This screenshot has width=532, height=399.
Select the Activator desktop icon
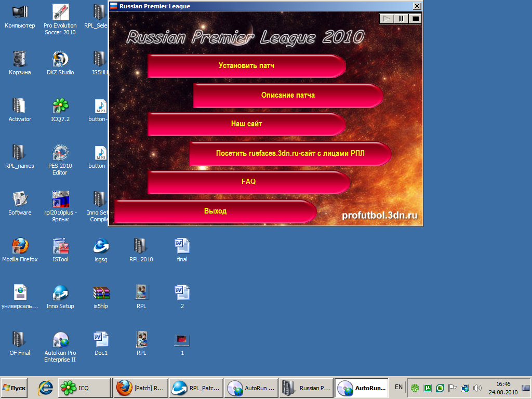coord(20,110)
